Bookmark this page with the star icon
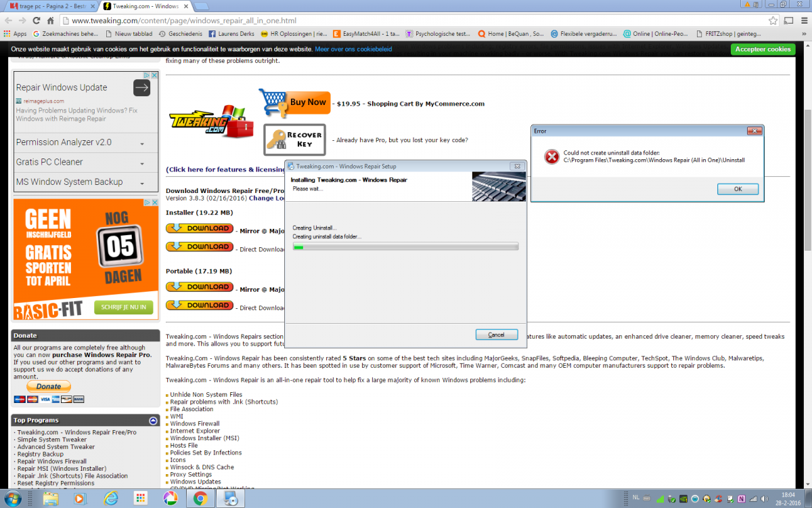This screenshot has width=812, height=508. pyautogui.click(x=772, y=20)
